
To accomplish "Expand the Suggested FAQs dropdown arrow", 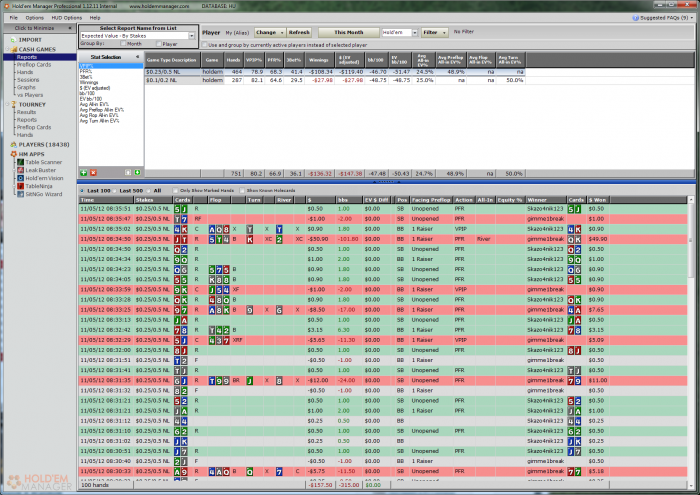I will [692, 18].
